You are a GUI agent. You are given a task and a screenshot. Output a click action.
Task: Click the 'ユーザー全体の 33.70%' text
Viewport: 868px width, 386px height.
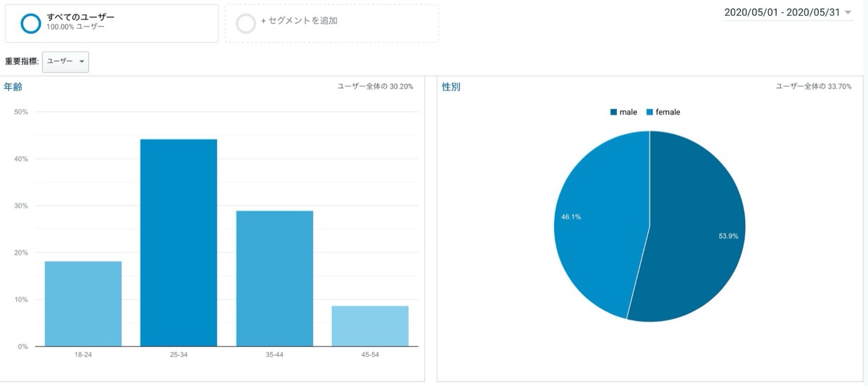pyautogui.click(x=814, y=86)
